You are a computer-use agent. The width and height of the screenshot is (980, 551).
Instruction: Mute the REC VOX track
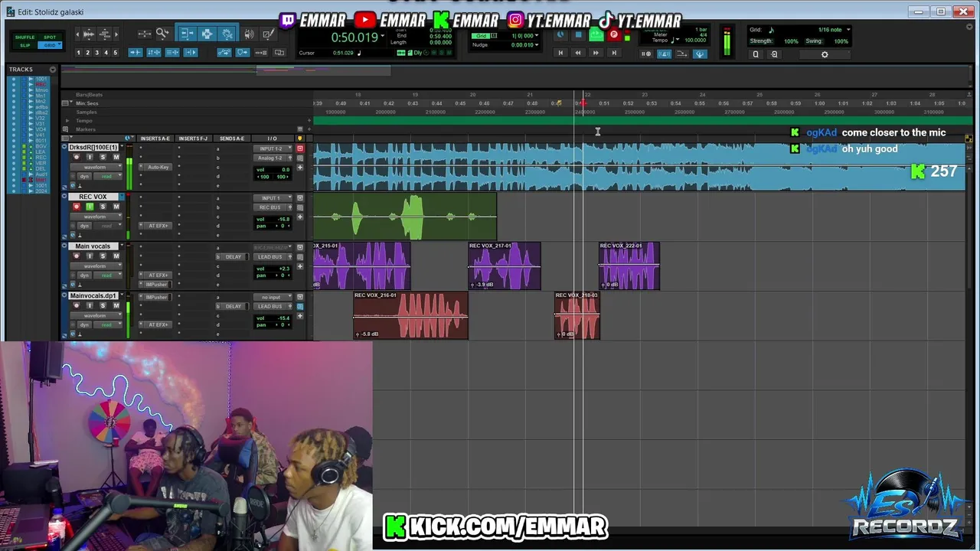116,207
